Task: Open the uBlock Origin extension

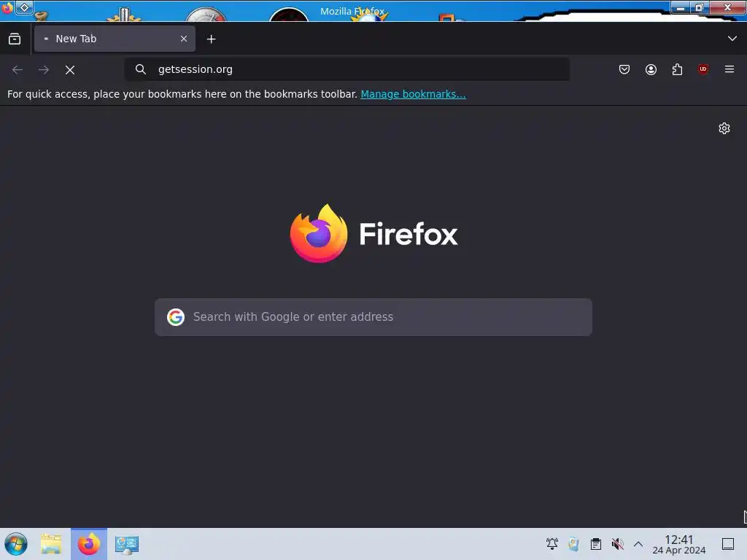Action: click(703, 69)
